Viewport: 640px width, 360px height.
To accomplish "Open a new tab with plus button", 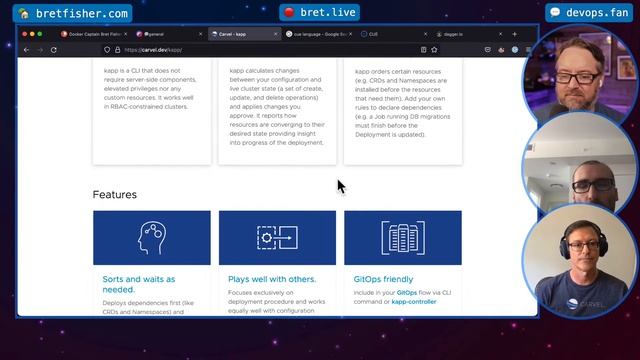I will [x=514, y=34].
